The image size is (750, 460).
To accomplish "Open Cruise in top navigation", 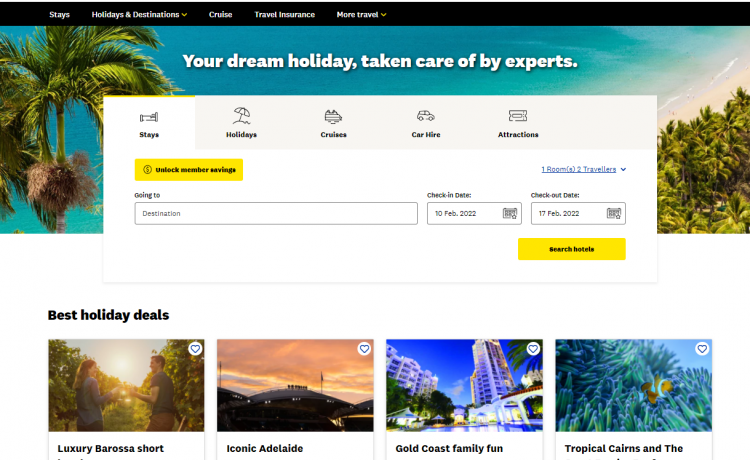I will [x=221, y=15].
